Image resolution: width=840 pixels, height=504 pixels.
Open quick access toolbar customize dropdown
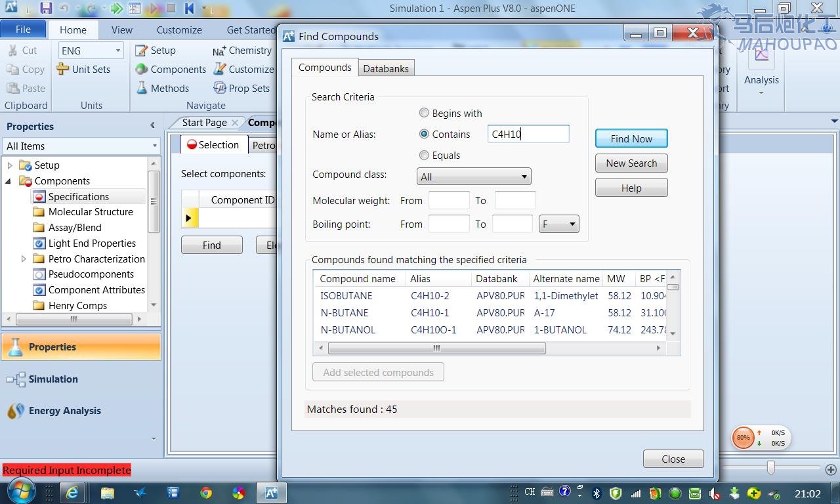[205, 9]
